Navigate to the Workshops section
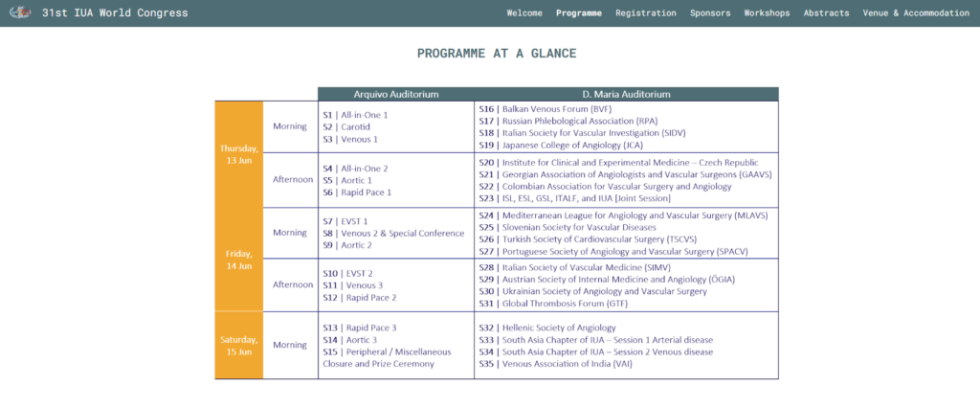The width and height of the screenshot is (980, 408). tap(767, 13)
